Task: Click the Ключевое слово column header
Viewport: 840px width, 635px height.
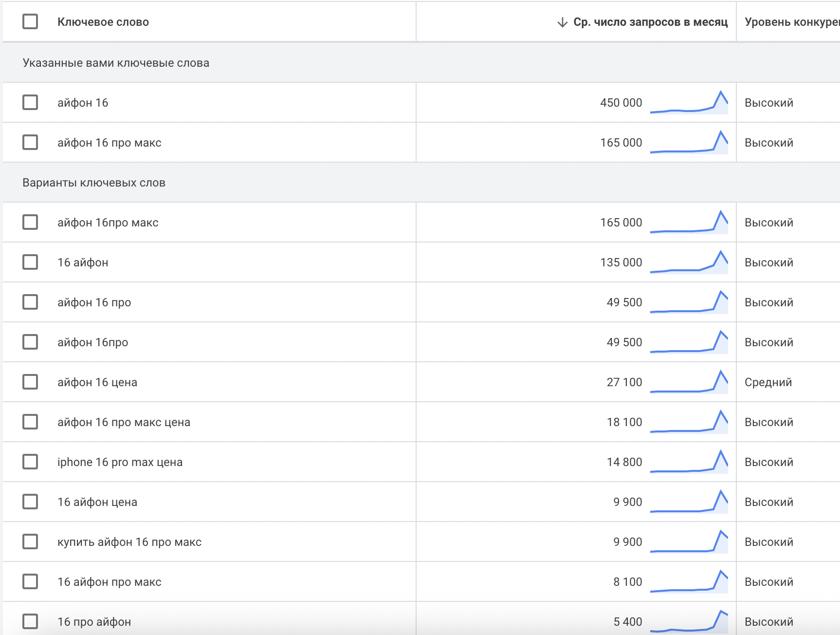Action: [103, 22]
